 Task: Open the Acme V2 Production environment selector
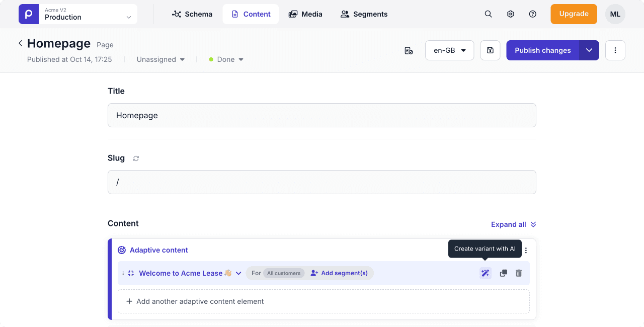coord(78,14)
